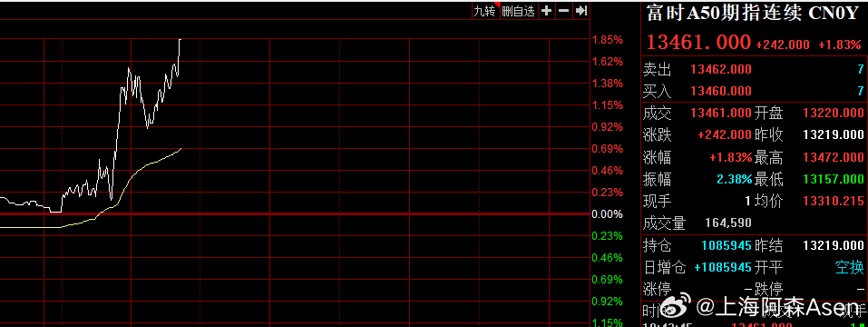The width and height of the screenshot is (868, 327).
Task: Click the 跌停 label
Action: (x=769, y=289)
